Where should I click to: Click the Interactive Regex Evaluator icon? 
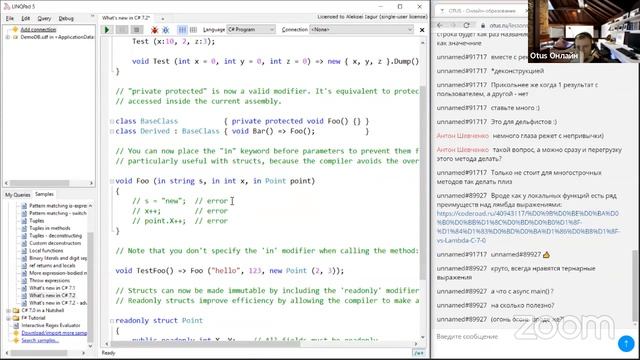pos(16,326)
